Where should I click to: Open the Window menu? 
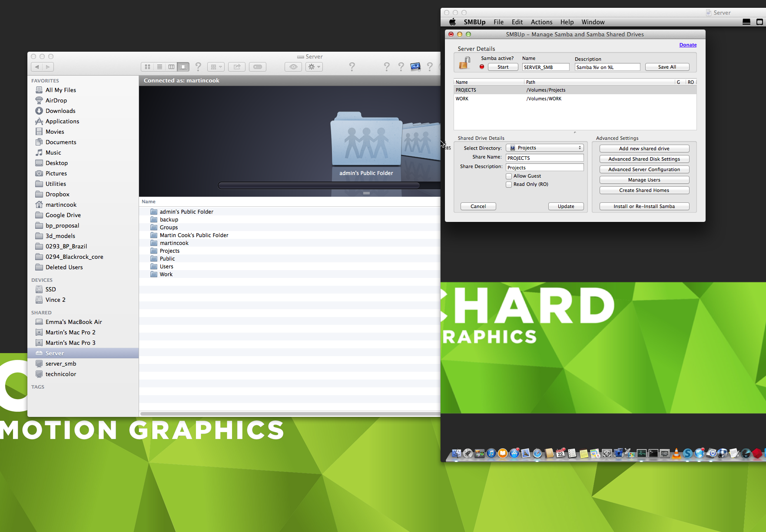(x=593, y=22)
